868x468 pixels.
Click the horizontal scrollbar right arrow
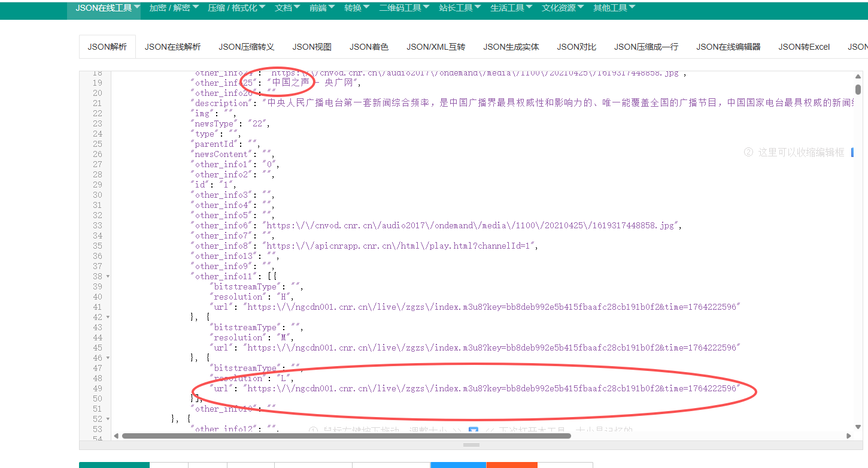(849, 436)
